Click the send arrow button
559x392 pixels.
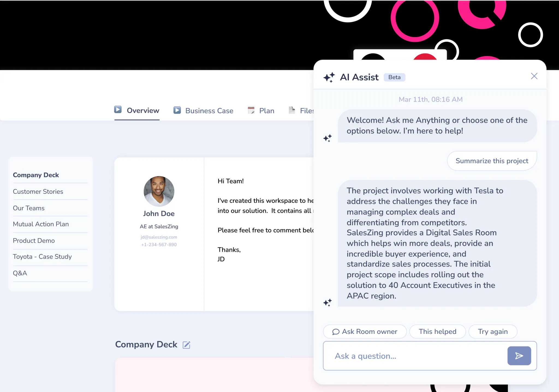(519, 356)
